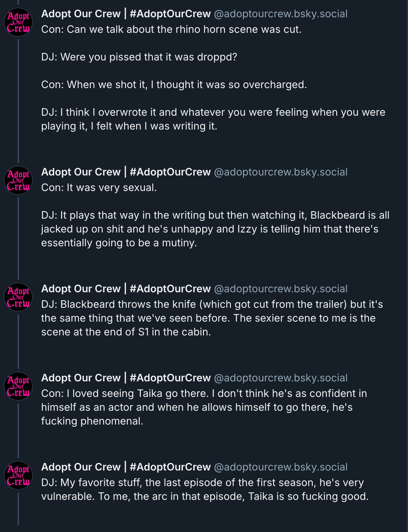Open display name on 'loved seeing Taika' post
408x532 pixels.
pos(126,378)
